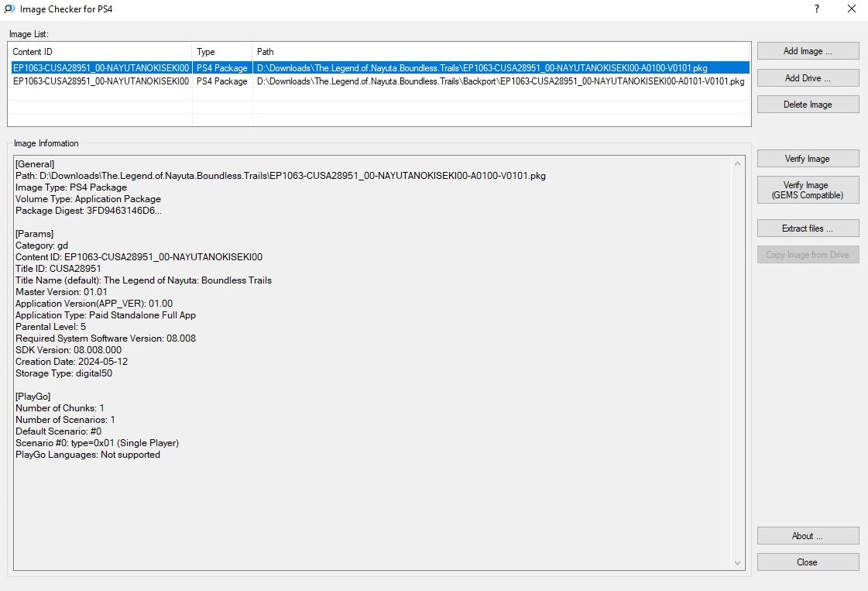Screen dimensions: 868x591
Task: Click the Path line in the General section
Action: pos(280,176)
